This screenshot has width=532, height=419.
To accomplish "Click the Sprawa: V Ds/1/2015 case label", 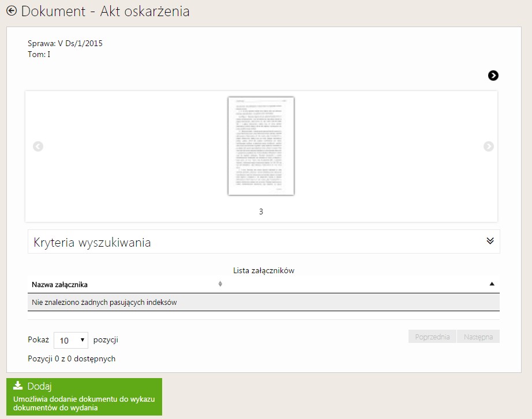I will (65, 43).
